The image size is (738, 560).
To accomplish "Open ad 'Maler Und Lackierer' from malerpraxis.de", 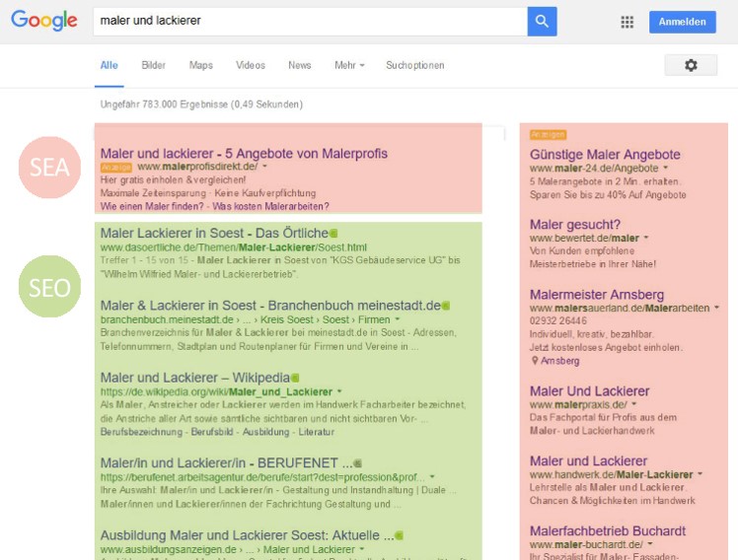I will pos(589,391).
